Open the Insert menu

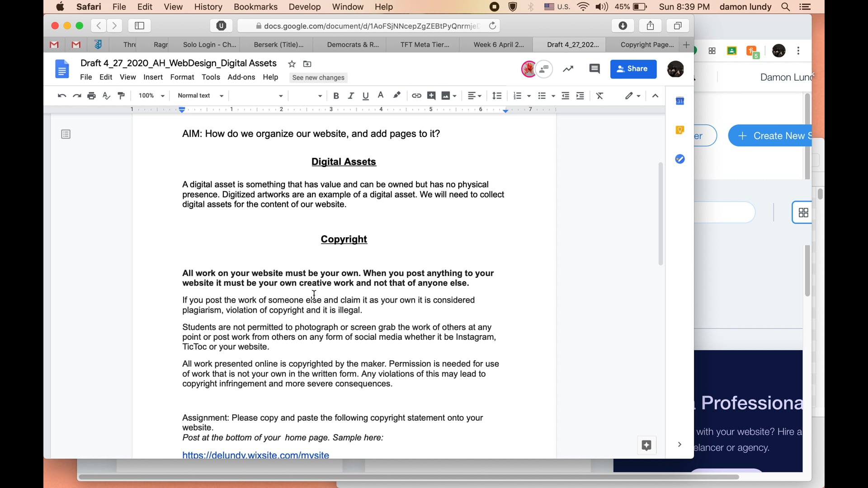click(153, 77)
